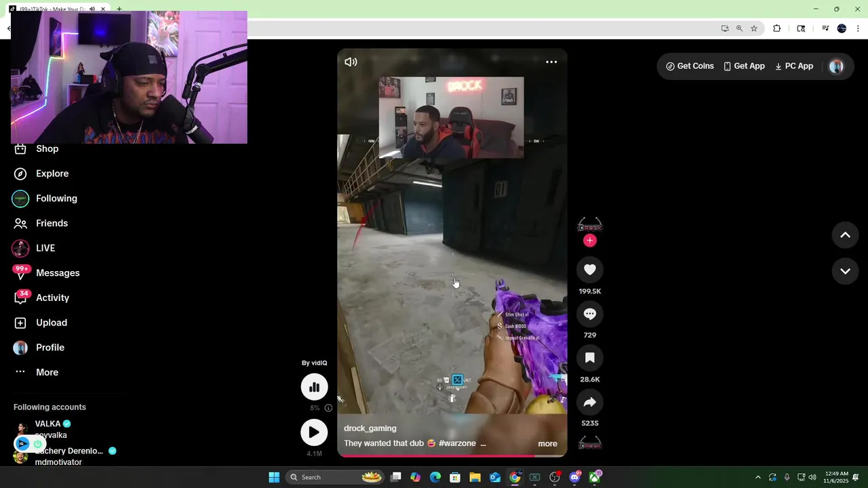The height and width of the screenshot is (488, 868).
Task: Click the volume icon in the system tray
Action: [812, 477]
